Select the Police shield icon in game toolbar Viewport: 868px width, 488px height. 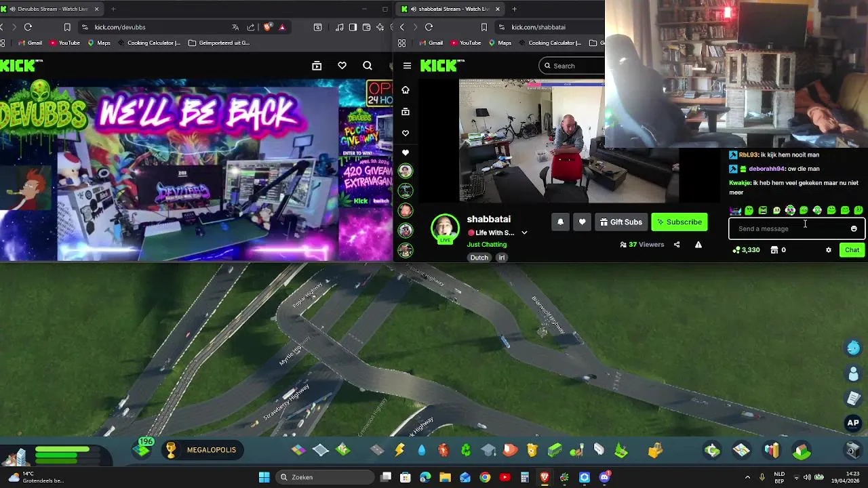tap(532, 450)
